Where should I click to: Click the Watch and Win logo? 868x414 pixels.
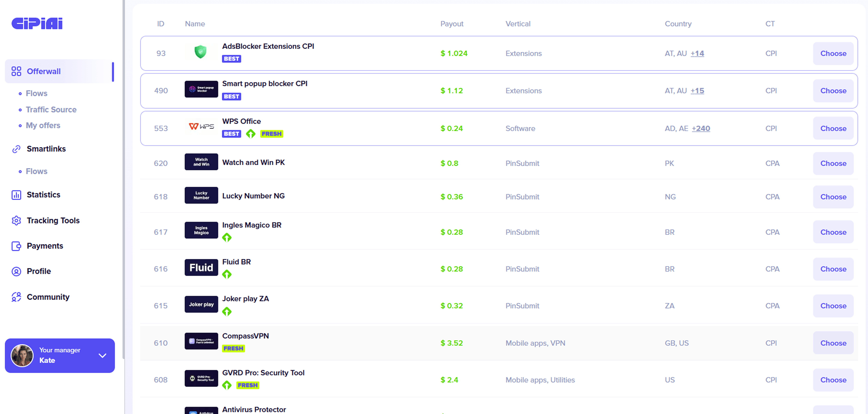click(201, 162)
